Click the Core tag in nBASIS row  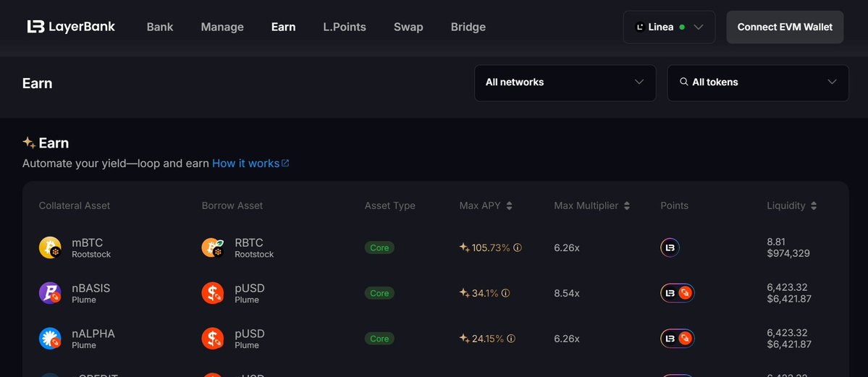click(379, 293)
